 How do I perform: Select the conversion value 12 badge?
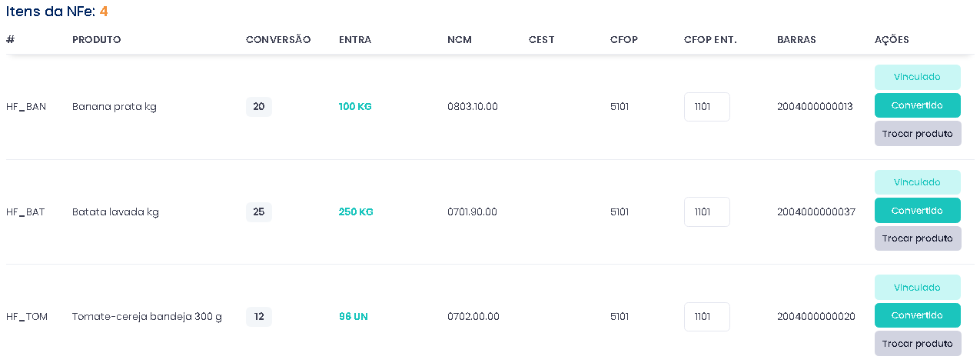coord(258,317)
